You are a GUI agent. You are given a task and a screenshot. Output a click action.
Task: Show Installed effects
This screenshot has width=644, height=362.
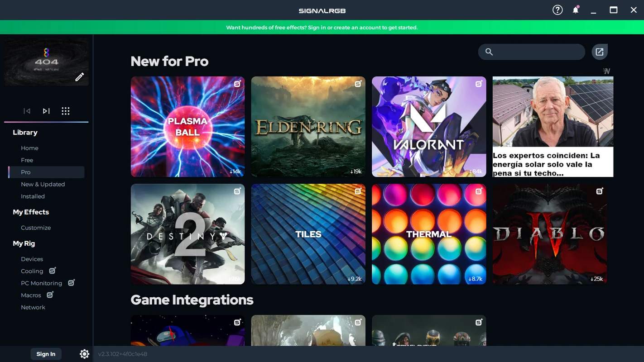tap(33, 196)
